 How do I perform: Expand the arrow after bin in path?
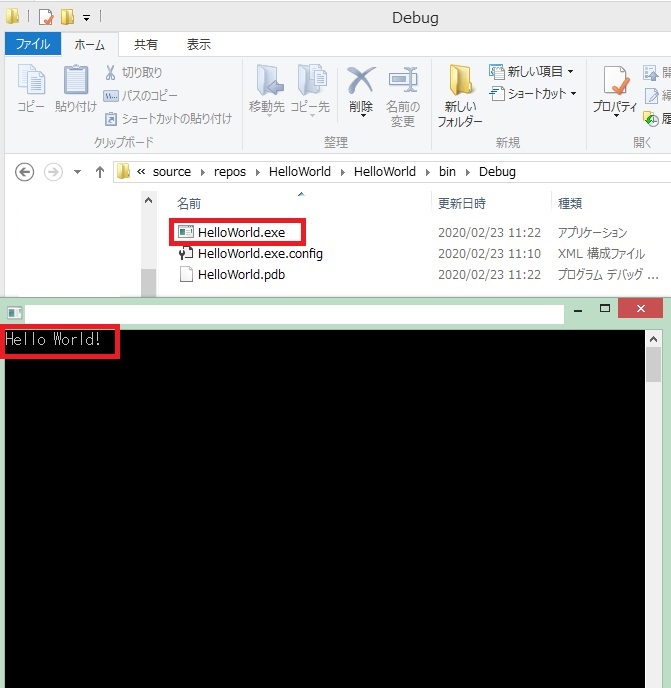[467, 172]
